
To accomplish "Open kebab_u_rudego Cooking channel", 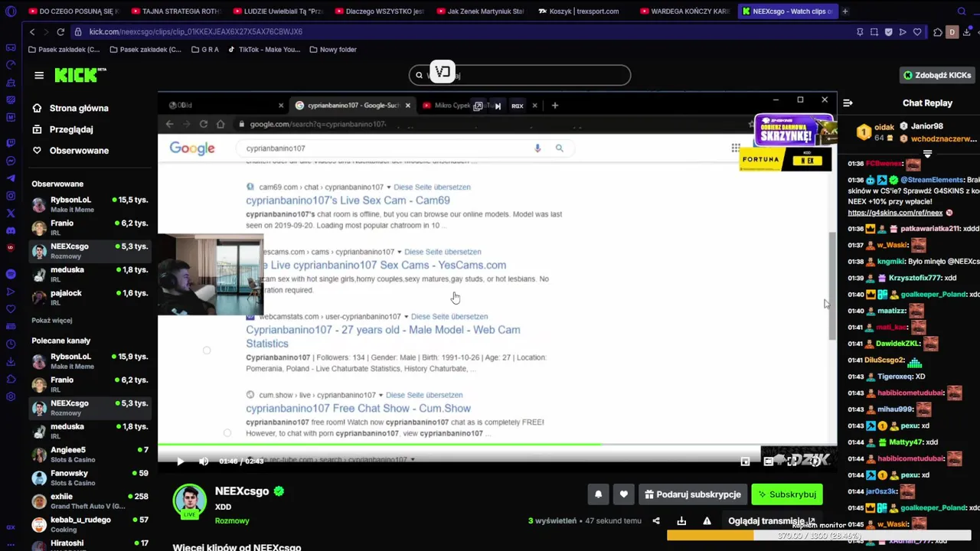I will click(x=90, y=524).
